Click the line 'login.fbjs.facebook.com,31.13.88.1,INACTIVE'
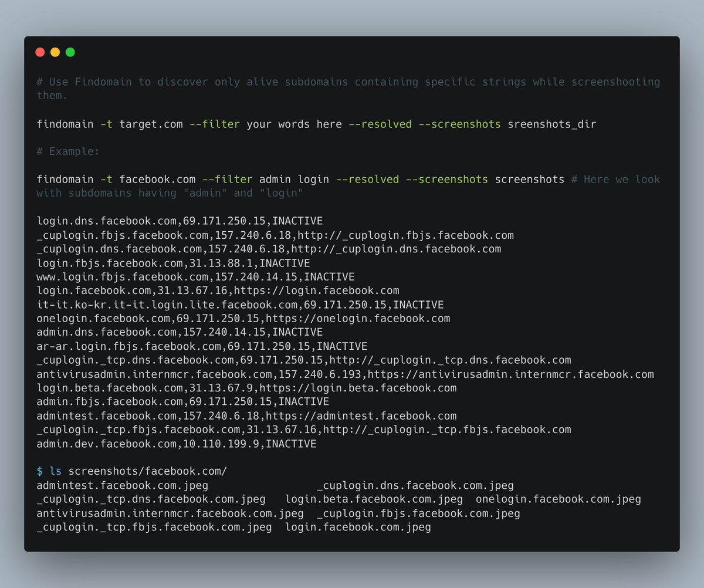704x588 pixels. (x=173, y=263)
